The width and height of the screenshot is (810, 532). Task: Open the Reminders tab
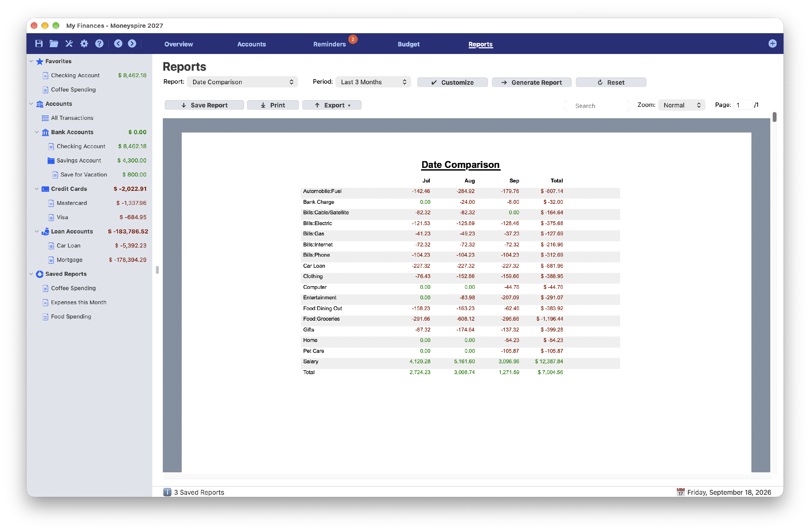[329, 44]
